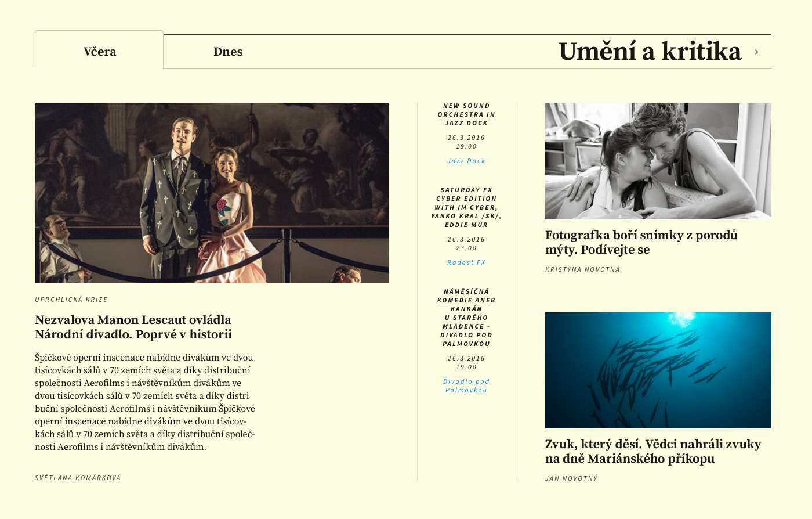Follow the Divadlo pod Palmovkou venue link
Screen dimensions: 812x519
click(466, 385)
